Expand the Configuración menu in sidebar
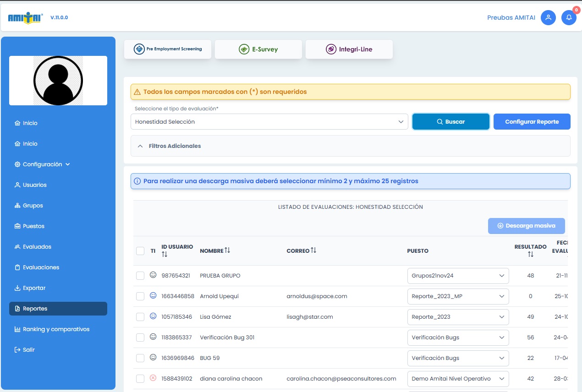Viewport: 582px width, 392px height. coord(42,164)
